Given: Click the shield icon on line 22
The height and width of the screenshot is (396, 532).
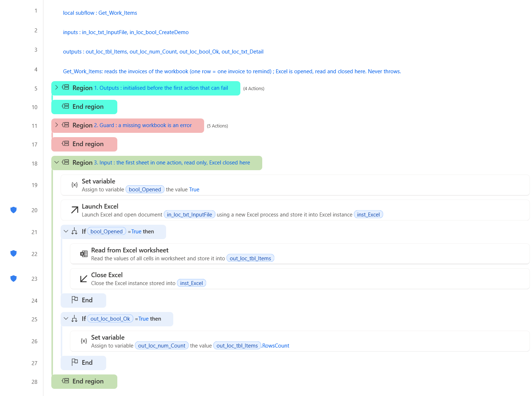Looking at the screenshot, I should tap(14, 253).
